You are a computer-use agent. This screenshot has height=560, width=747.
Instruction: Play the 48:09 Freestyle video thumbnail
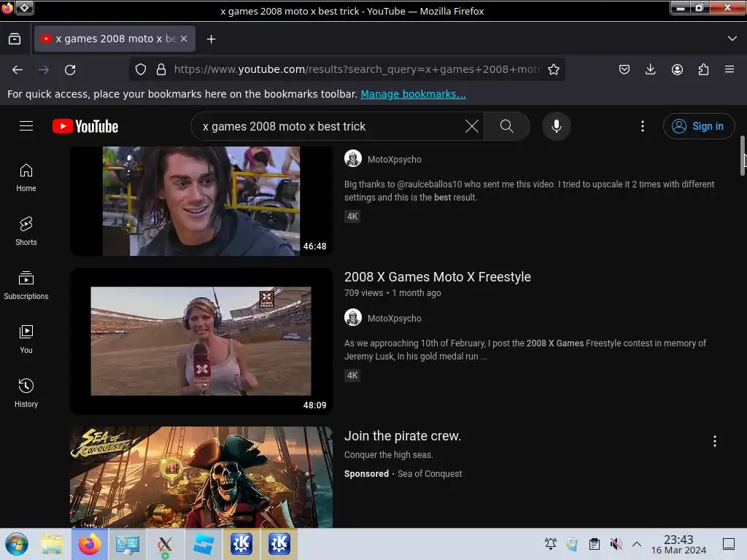click(x=201, y=341)
